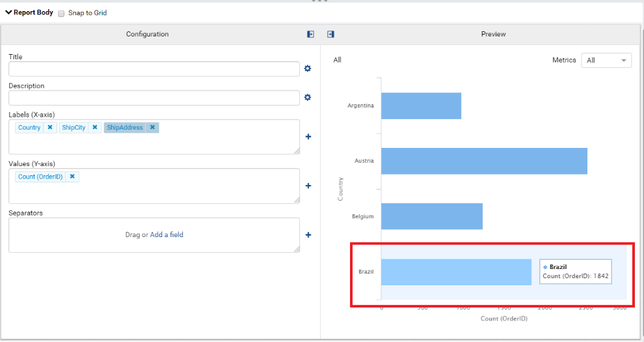Remove the Country label tag
The height and width of the screenshot is (342, 644).
pyautogui.click(x=50, y=128)
